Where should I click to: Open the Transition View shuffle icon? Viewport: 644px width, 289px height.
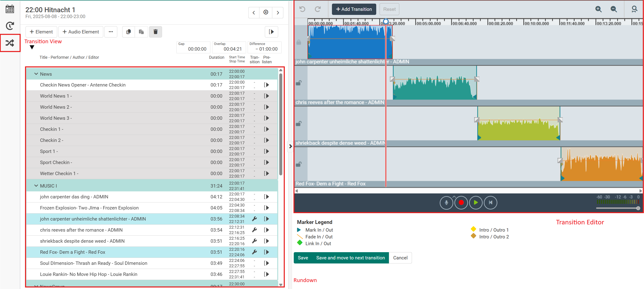point(10,43)
